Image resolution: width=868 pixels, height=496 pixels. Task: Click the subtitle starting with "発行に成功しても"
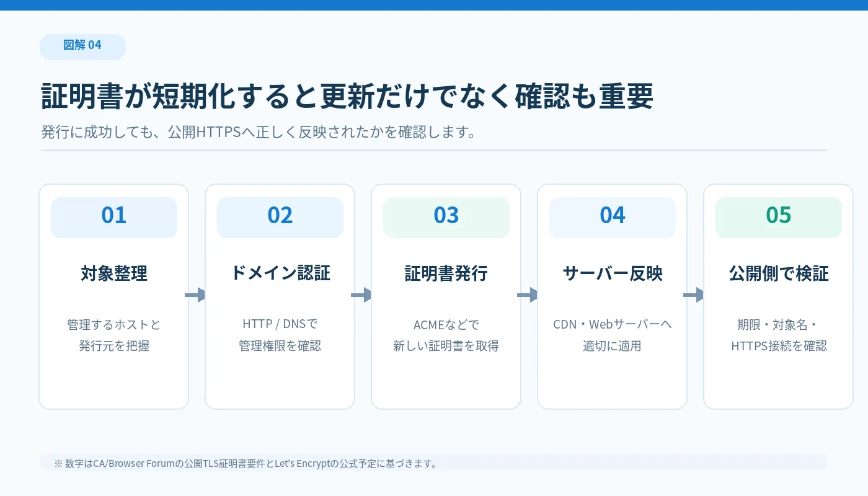pyautogui.click(x=258, y=133)
